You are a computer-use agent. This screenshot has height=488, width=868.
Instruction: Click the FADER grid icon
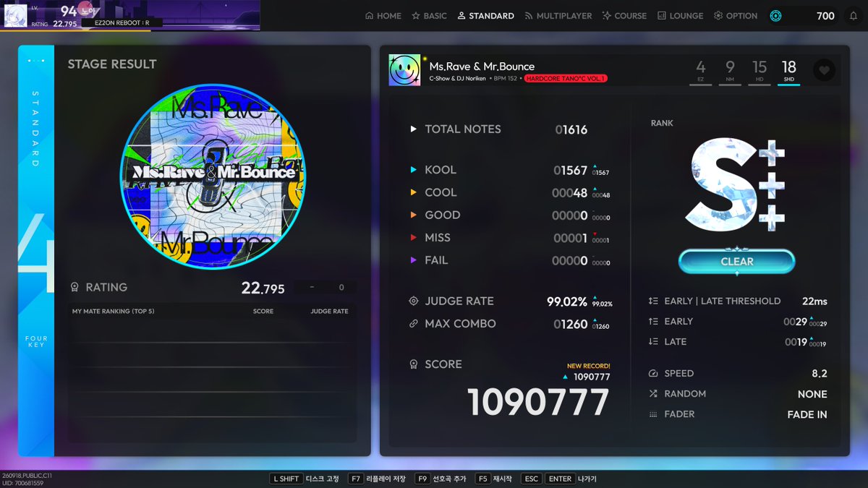(653, 414)
